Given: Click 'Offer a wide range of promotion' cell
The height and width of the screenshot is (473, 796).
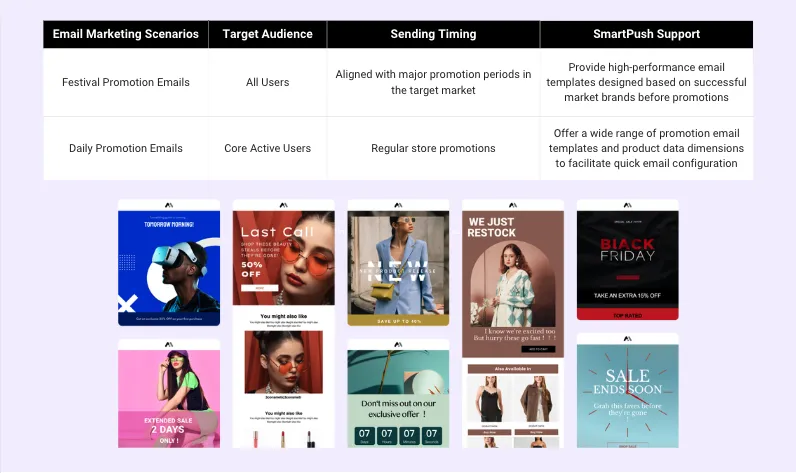Looking at the screenshot, I should click(646, 148).
